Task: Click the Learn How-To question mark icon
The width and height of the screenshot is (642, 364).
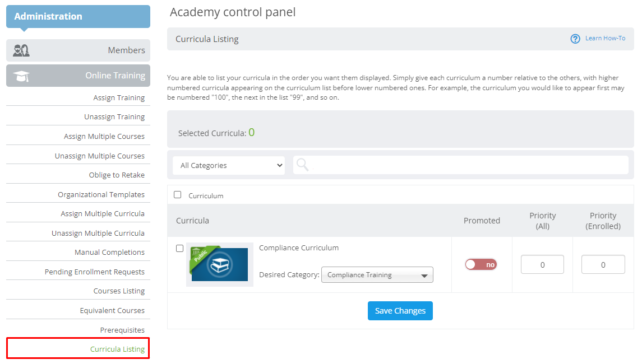Action: 575,39
